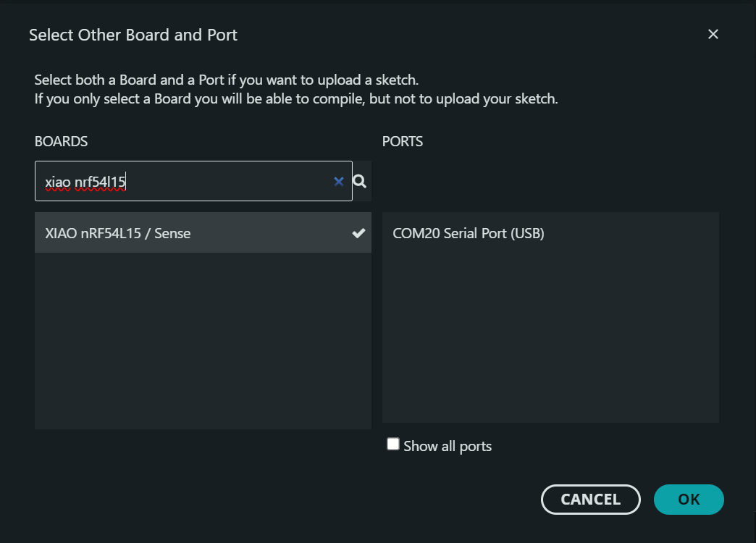Close the Select Other Board dialog

tap(713, 34)
